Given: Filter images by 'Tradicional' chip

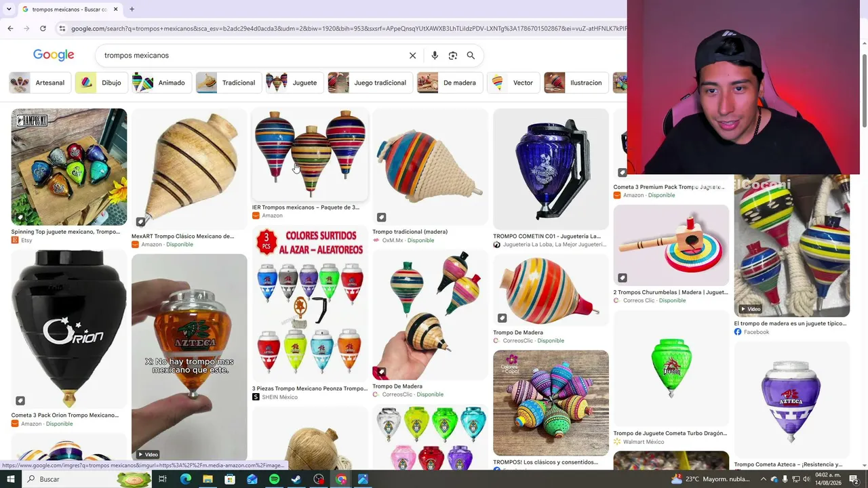Looking at the screenshot, I should [x=228, y=83].
